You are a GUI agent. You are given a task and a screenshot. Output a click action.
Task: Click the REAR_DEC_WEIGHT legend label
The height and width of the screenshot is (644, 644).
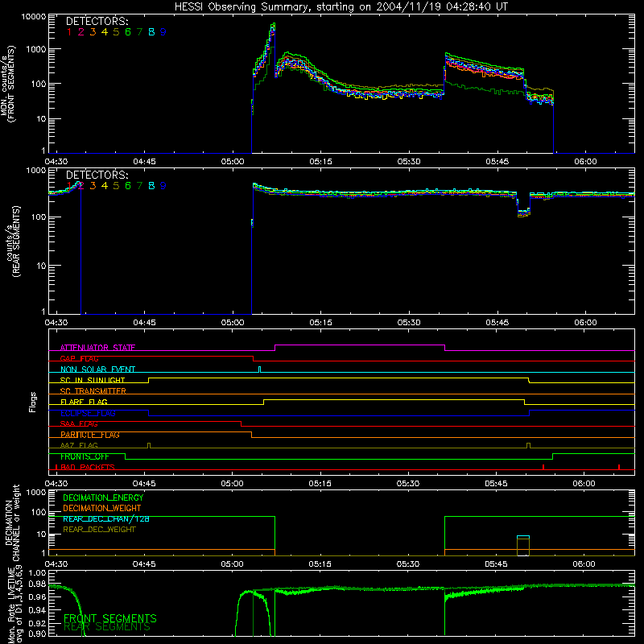pyautogui.click(x=99, y=530)
